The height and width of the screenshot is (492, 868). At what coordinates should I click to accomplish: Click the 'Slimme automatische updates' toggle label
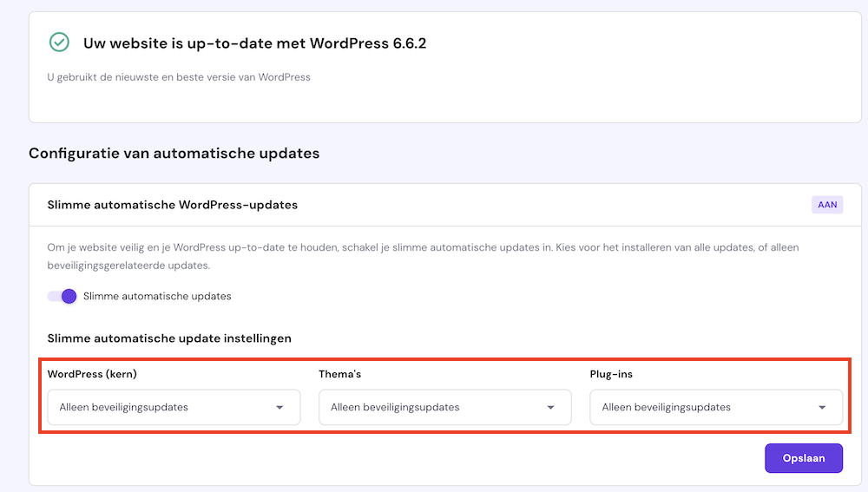[157, 296]
